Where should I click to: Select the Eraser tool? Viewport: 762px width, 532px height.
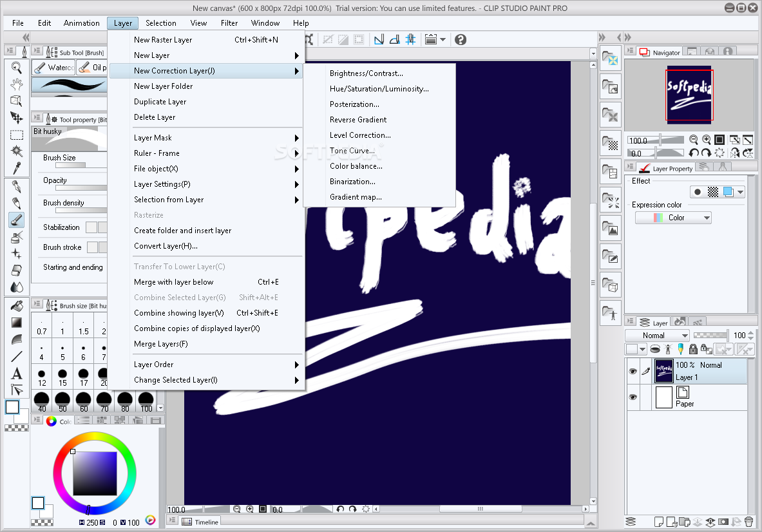17,270
